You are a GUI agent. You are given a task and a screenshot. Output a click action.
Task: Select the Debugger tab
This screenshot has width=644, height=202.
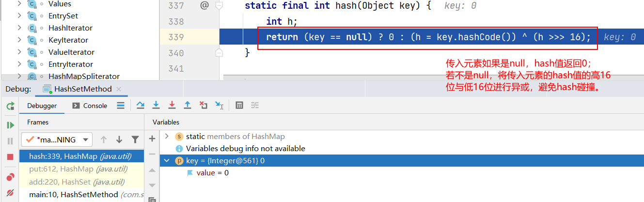(x=42, y=106)
